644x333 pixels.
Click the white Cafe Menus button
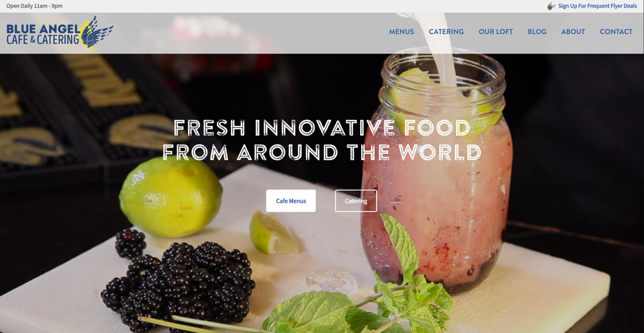coord(291,201)
